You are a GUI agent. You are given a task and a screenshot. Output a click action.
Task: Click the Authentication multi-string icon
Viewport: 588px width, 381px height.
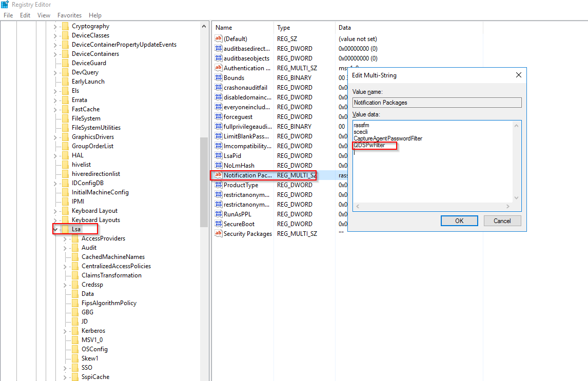[x=218, y=68]
